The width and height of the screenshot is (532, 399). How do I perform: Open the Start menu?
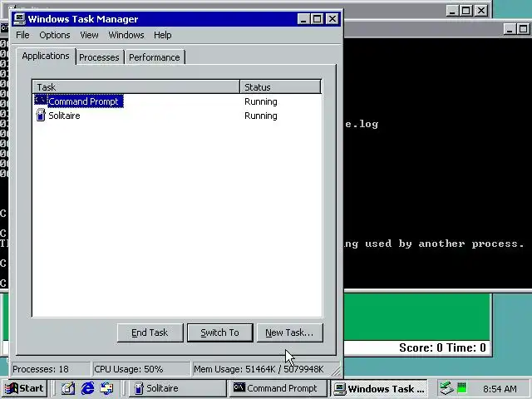click(x=24, y=388)
